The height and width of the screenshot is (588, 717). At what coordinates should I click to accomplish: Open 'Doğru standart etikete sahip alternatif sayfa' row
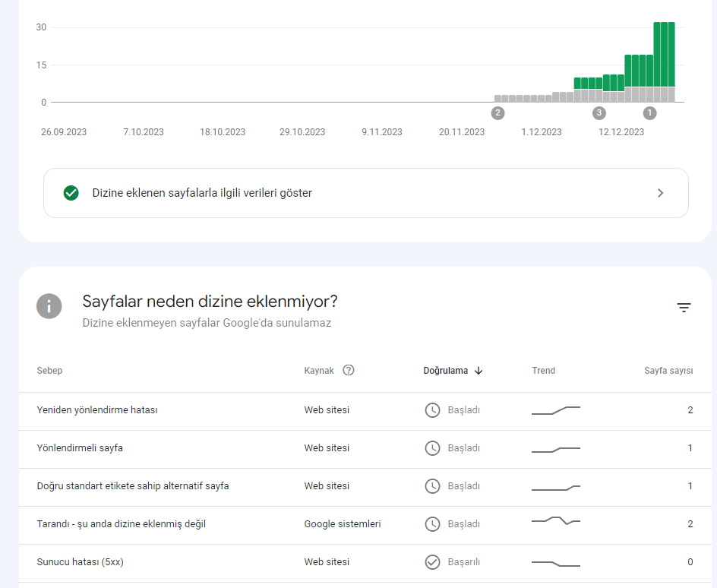[x=365, y=487]
